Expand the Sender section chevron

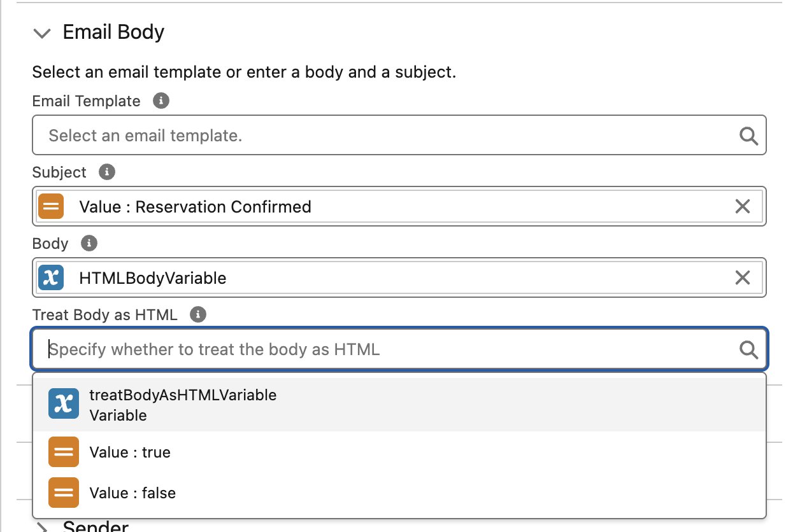tap(42, 527)
